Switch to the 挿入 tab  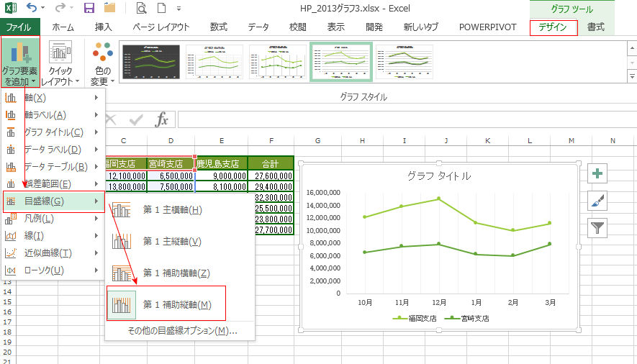pyautogui.click(x=103, y=27)
